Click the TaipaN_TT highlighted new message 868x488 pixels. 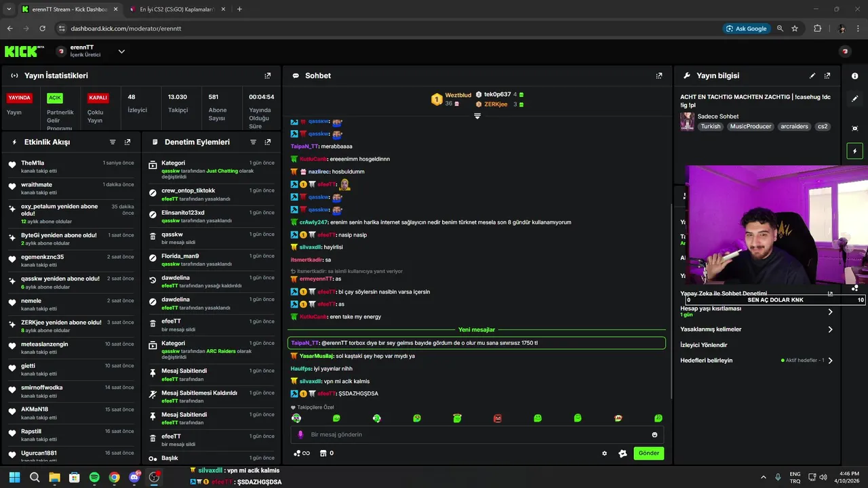point(477,343)
